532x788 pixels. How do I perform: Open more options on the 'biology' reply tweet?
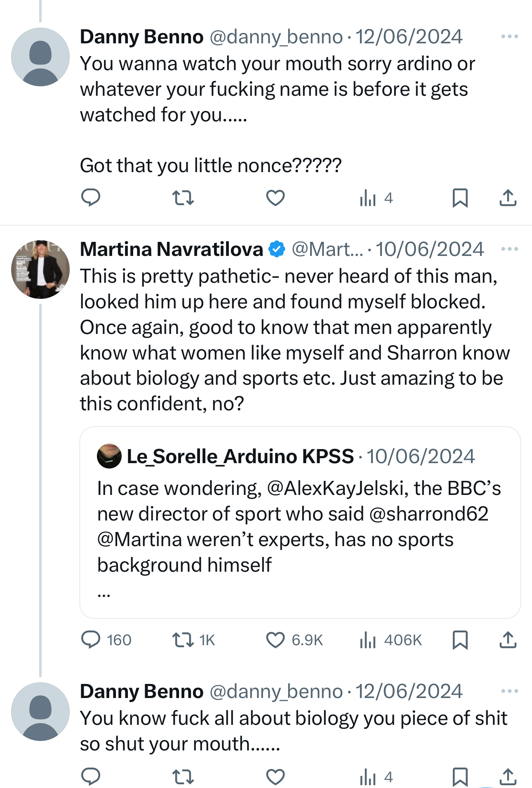point(509,691)
